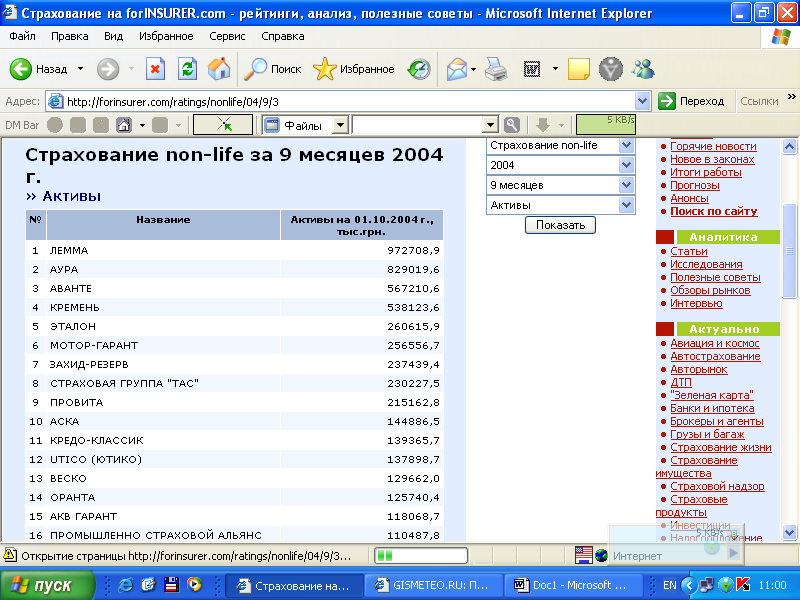Open the Сервис menu

[227, 36]
